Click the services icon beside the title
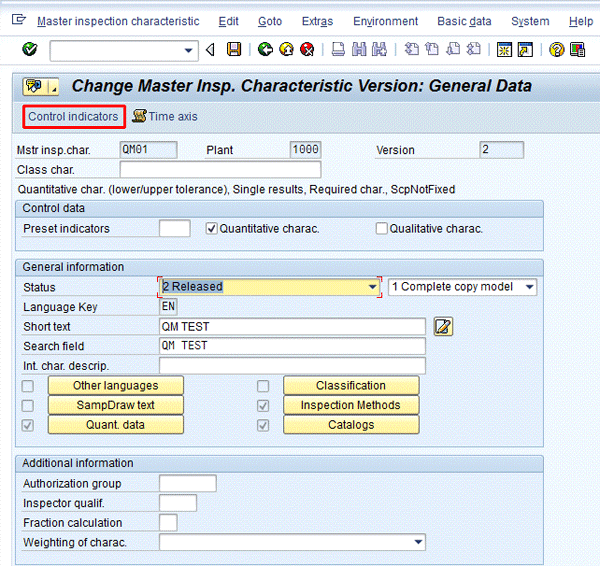This screenshot has height=566, width=600. [34, 86]
